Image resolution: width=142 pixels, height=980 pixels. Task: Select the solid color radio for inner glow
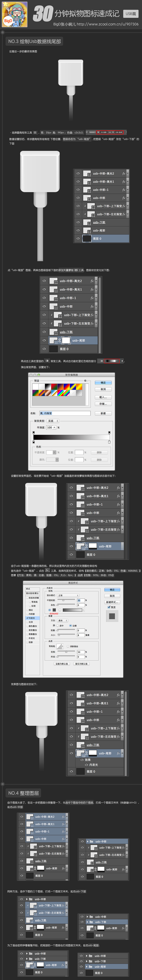pyautogui.click(x=50, y=610)
